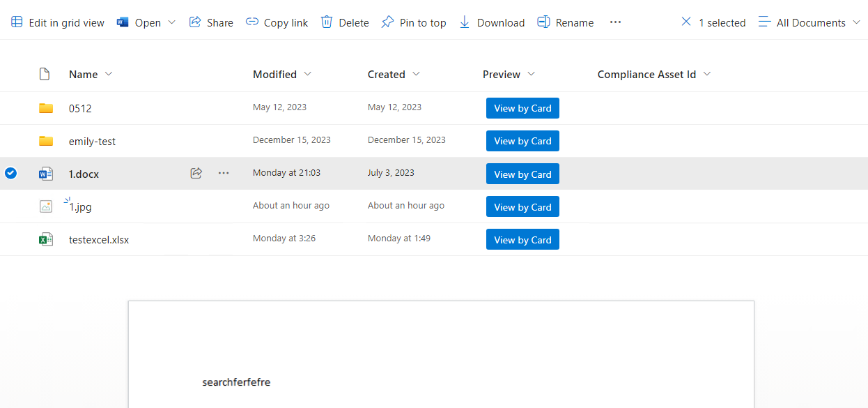Open the ellipsis menu on the 1.docx row
Screen dimensions: 868x408
pos(224,173)
